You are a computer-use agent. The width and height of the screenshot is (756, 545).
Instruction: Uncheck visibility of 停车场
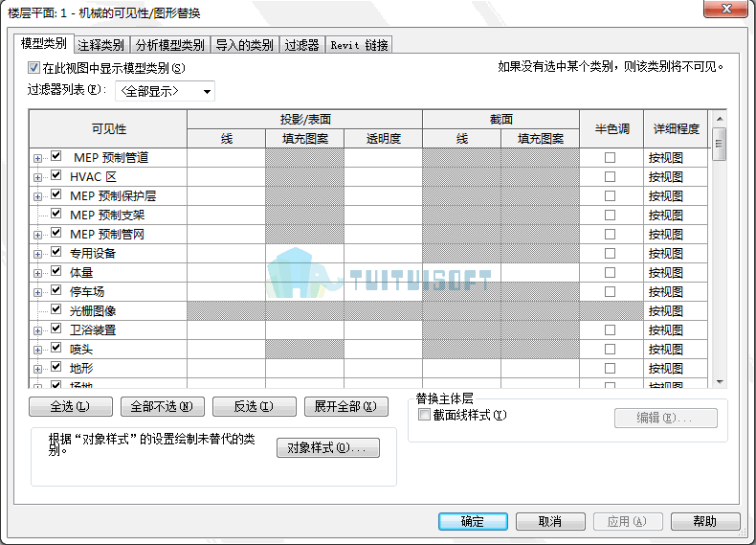[x=56, y=290]
